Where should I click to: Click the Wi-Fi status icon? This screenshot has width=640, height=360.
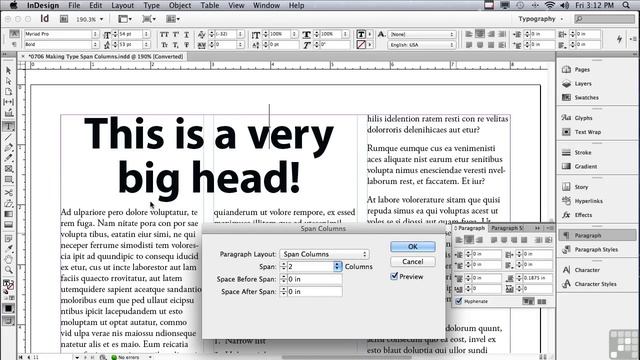tap(550, 5)
